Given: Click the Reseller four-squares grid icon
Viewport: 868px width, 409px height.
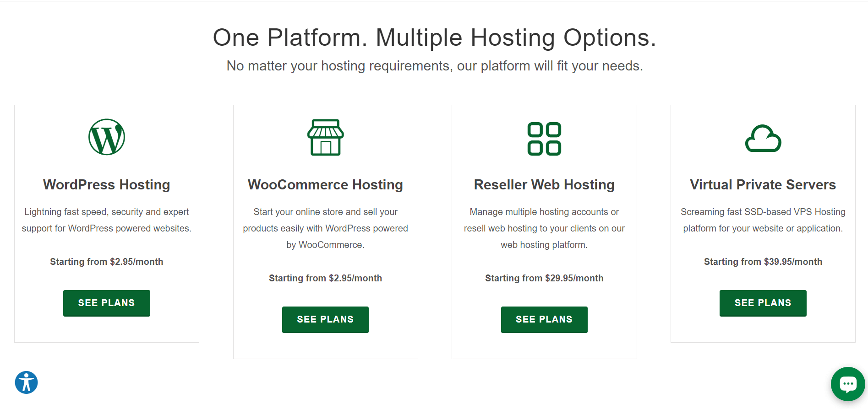Looking at the screenshot, I should pos(544,139).
